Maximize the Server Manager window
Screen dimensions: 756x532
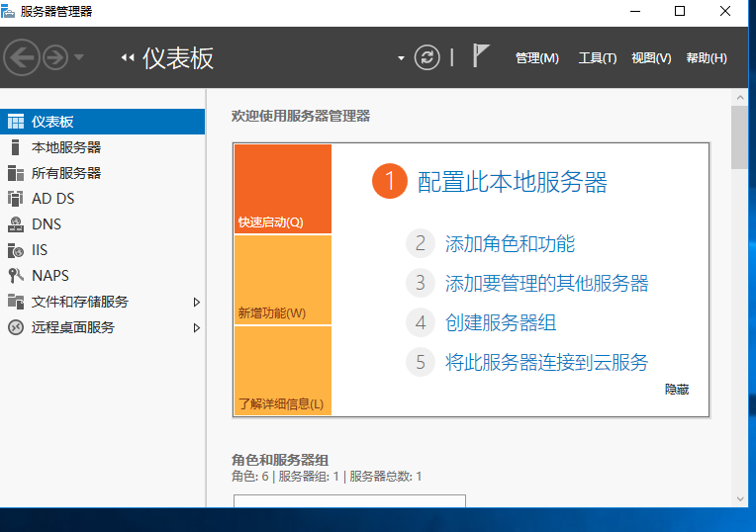680,11
